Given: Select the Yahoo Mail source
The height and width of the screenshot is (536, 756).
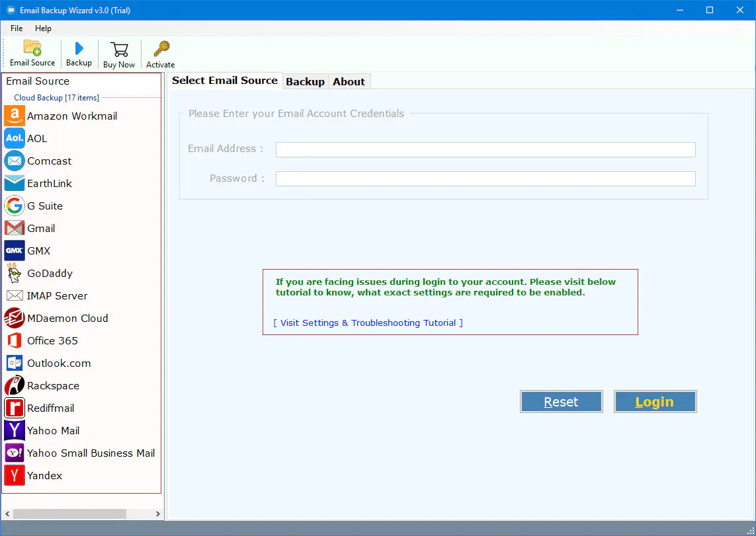Looking at the screenshot, I should [x=54, y=430].
